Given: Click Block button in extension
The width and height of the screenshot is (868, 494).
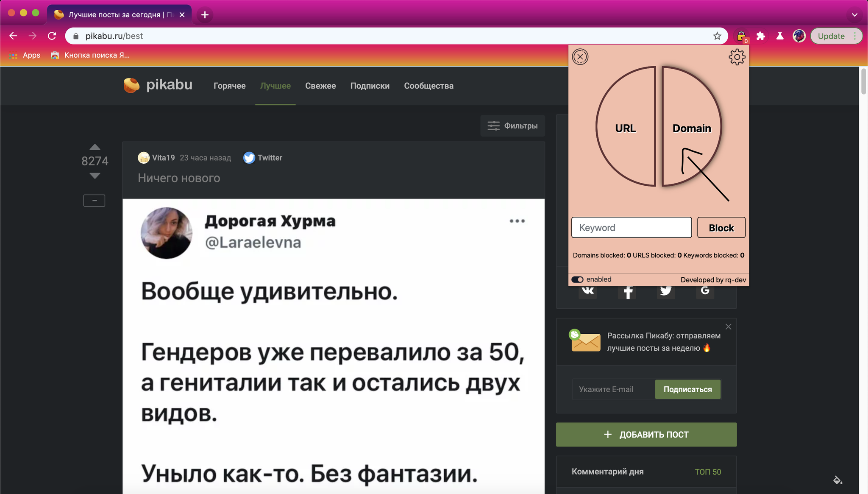Looking at the screenshot, I should click(721, 227).
